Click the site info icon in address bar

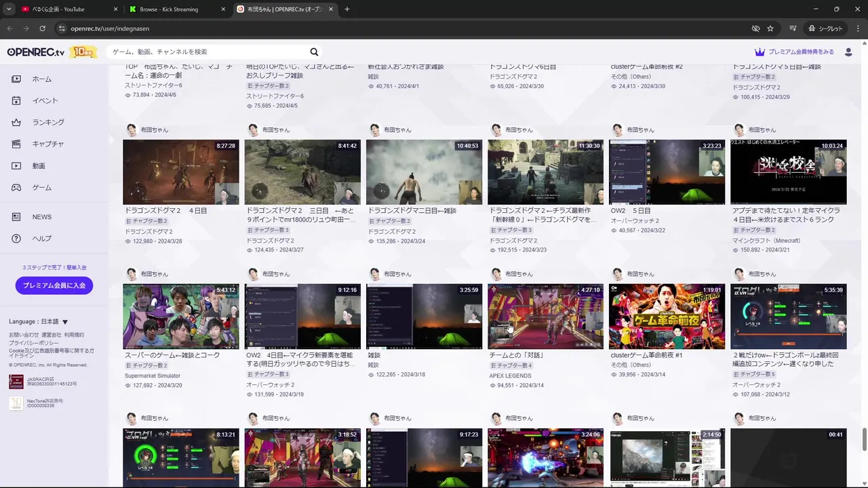point(62,28)
